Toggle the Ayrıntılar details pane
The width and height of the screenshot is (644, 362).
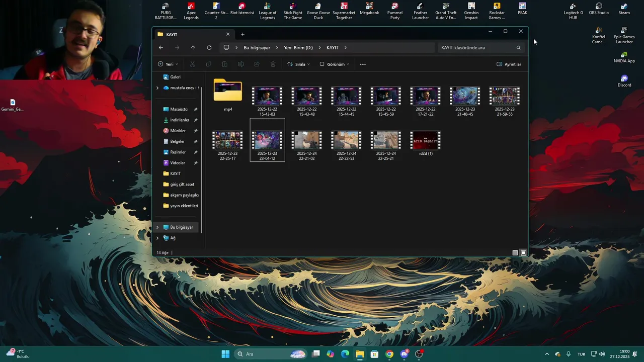509,64
